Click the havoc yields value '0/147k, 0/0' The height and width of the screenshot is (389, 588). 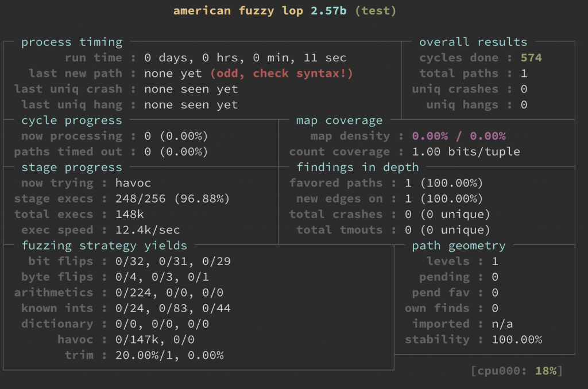[155, 340]
